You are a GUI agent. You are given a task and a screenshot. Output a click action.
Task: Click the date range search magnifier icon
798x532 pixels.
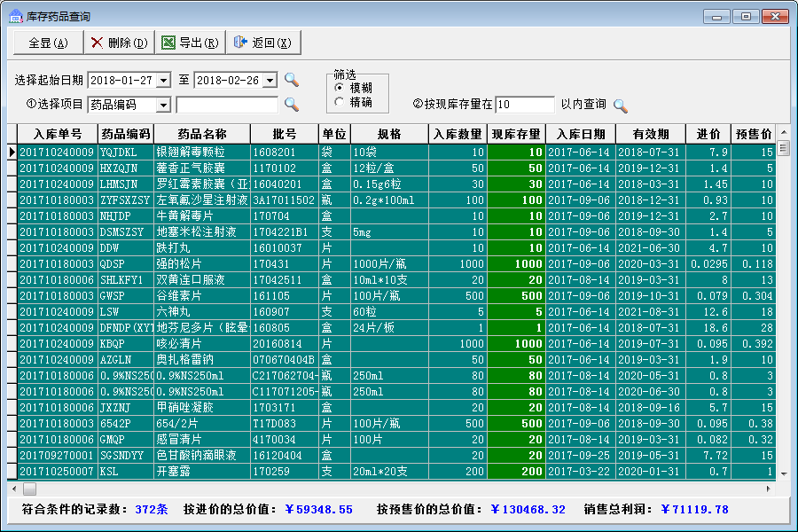point(292,80)
